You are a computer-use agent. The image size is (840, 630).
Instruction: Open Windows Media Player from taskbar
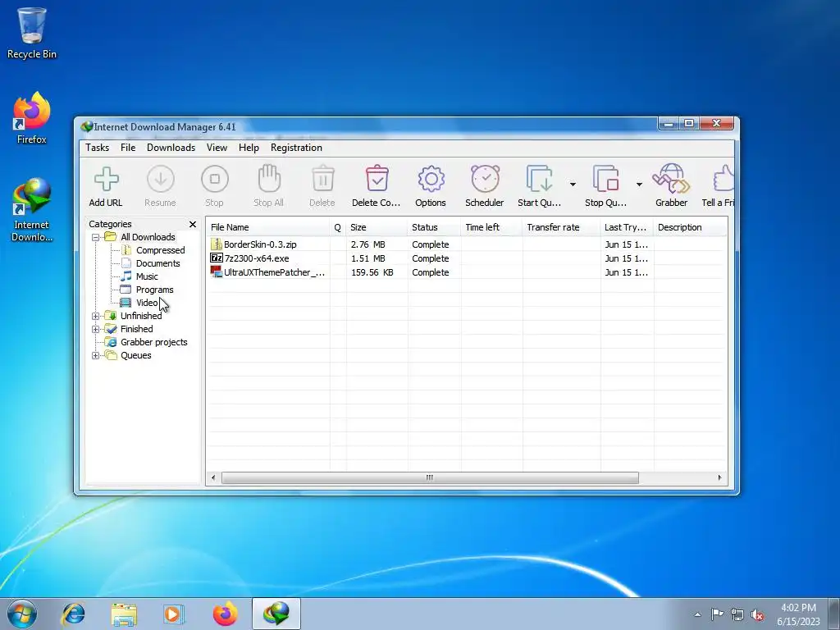(x=174, y=614)
